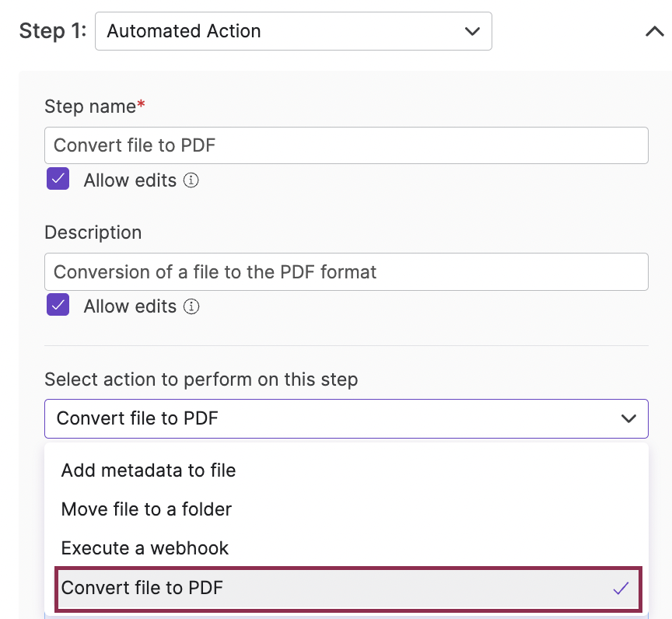Click chevron of Automated Action dropdown
The height and width of the screenshot is (619, 672).
coord(472,31)
